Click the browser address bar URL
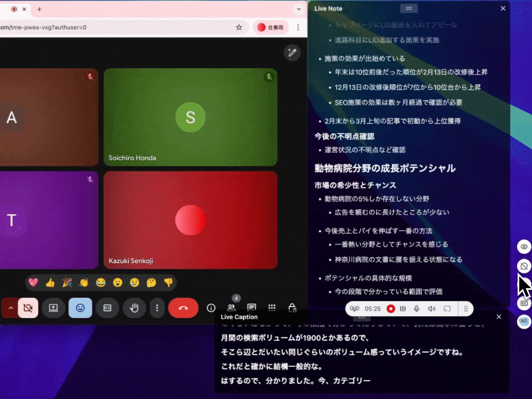This screenshot has width=532, height=399. click(111, 27)
